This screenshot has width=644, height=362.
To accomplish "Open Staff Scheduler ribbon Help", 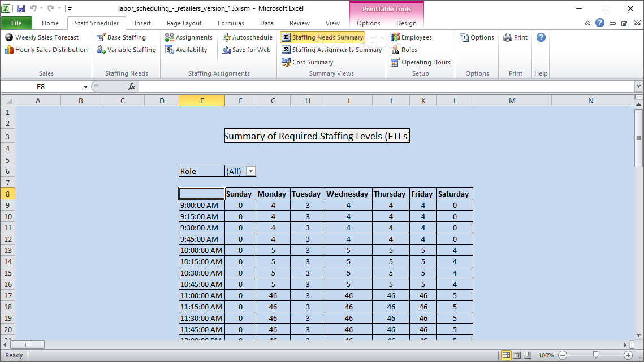I will click(x=541, y=37).
